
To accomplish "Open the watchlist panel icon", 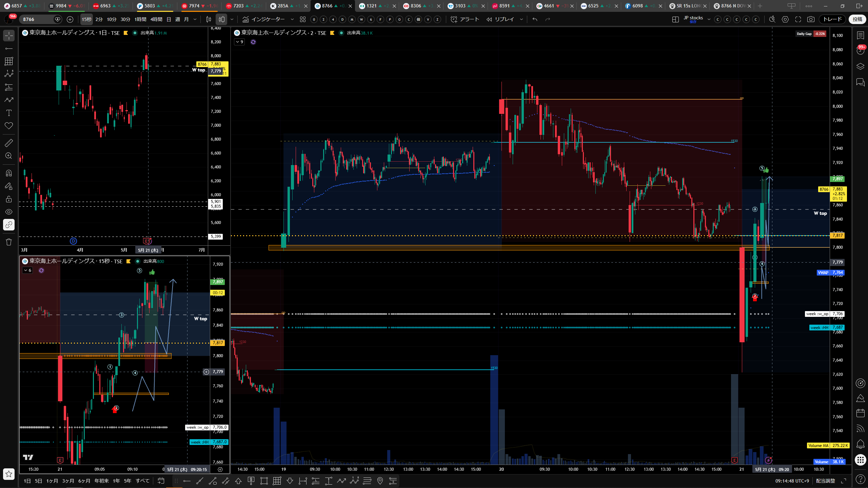I will 860,35.
